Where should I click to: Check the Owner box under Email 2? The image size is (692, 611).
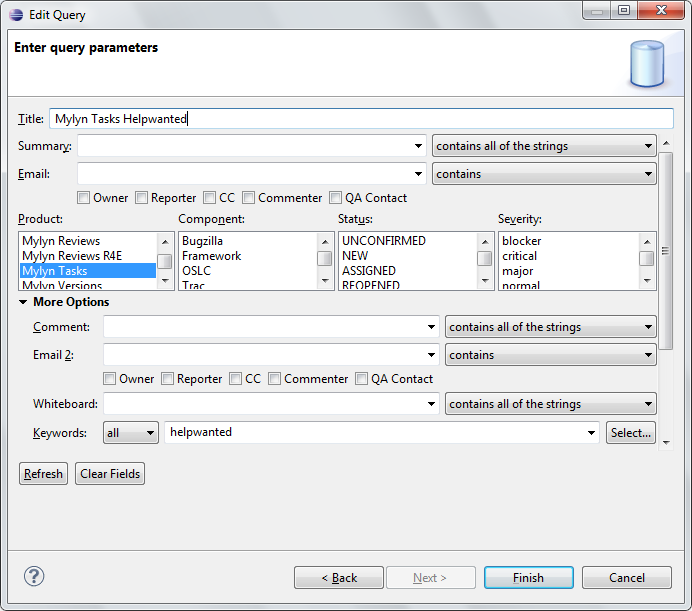pyautogui.click(x=109, y=378)
